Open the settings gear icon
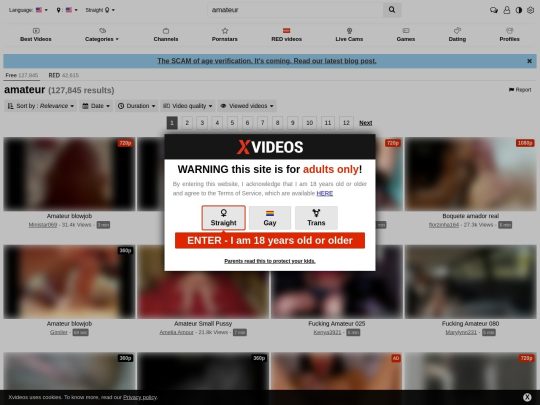Viewport: 540px width, 405px height. click(530, 10)
